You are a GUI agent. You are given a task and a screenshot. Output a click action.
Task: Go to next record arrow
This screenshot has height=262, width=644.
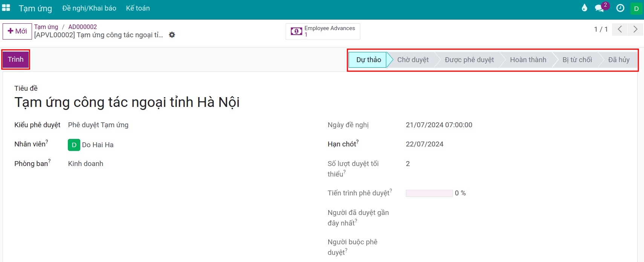point(635,29)
